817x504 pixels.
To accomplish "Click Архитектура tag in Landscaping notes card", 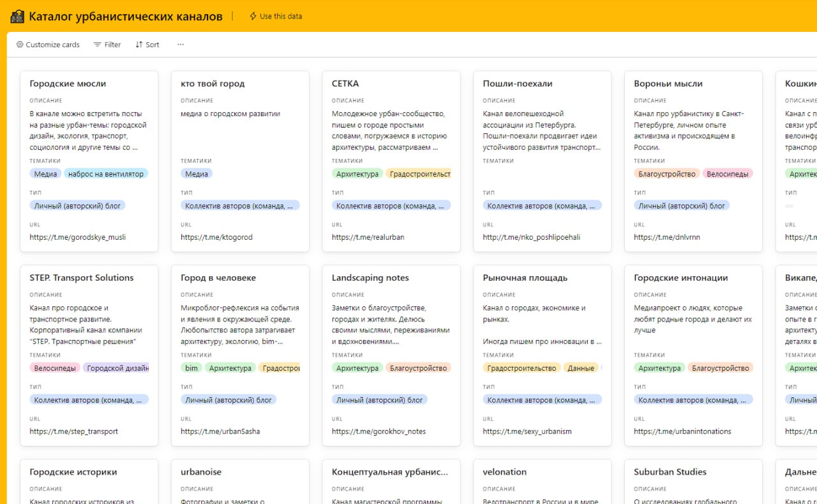I will click(357, 368).
